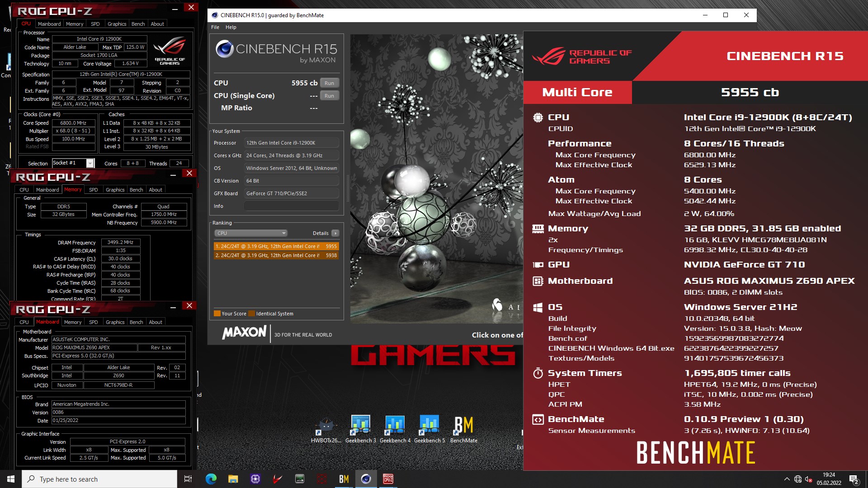Click the OS Windows icon in BenchMate panel

[538, 307]
